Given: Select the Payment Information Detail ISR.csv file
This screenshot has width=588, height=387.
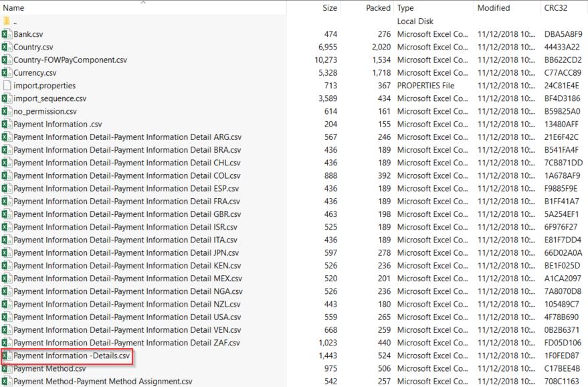Looking at the screenshot, I should [x=125, y=227].
